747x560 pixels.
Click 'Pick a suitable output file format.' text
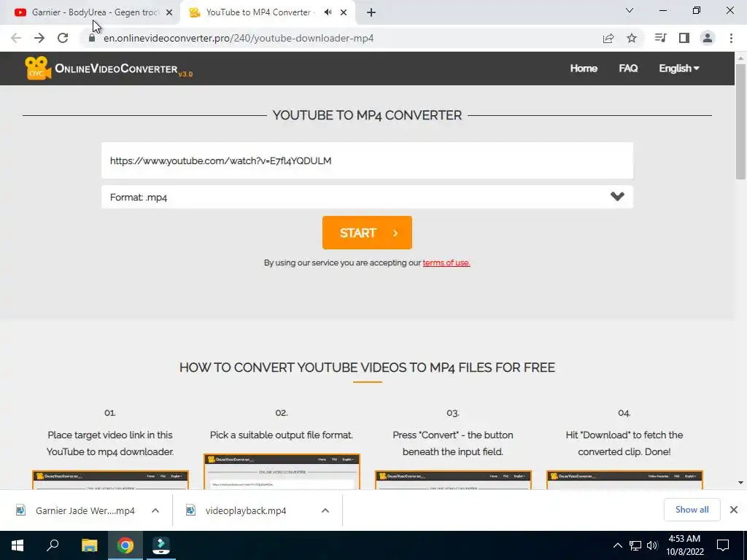(282, 435)
